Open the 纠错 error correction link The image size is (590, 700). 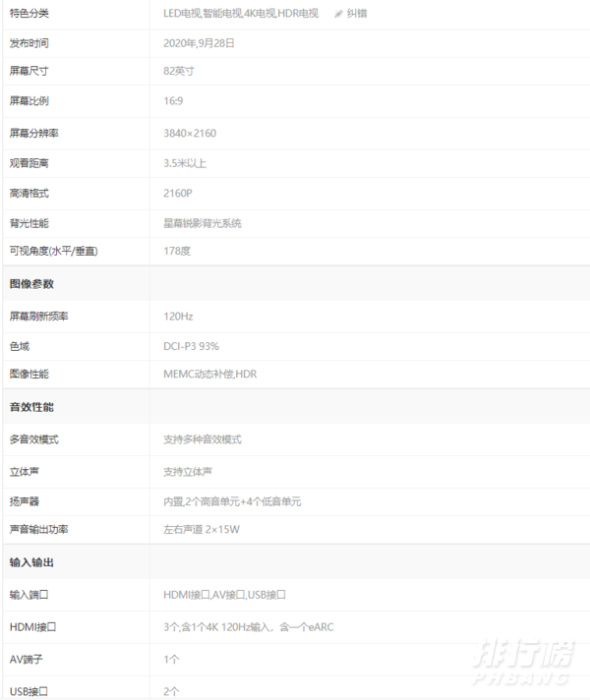coord(356,14)
